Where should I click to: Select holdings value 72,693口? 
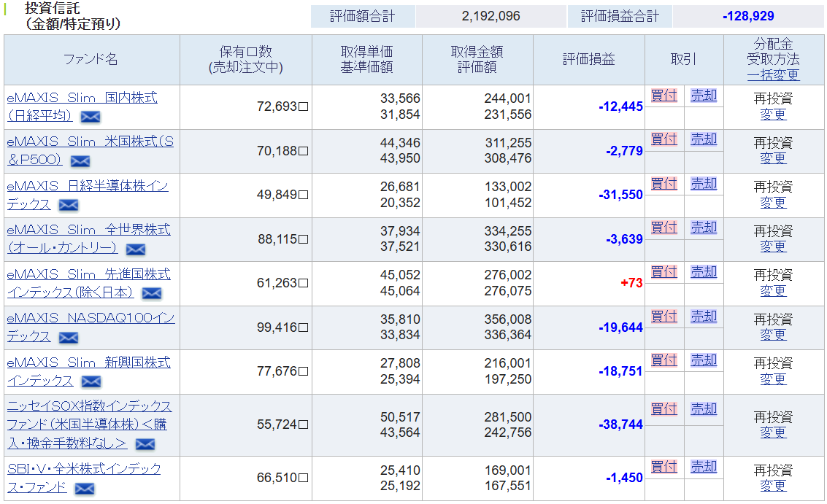click(282, 106)
